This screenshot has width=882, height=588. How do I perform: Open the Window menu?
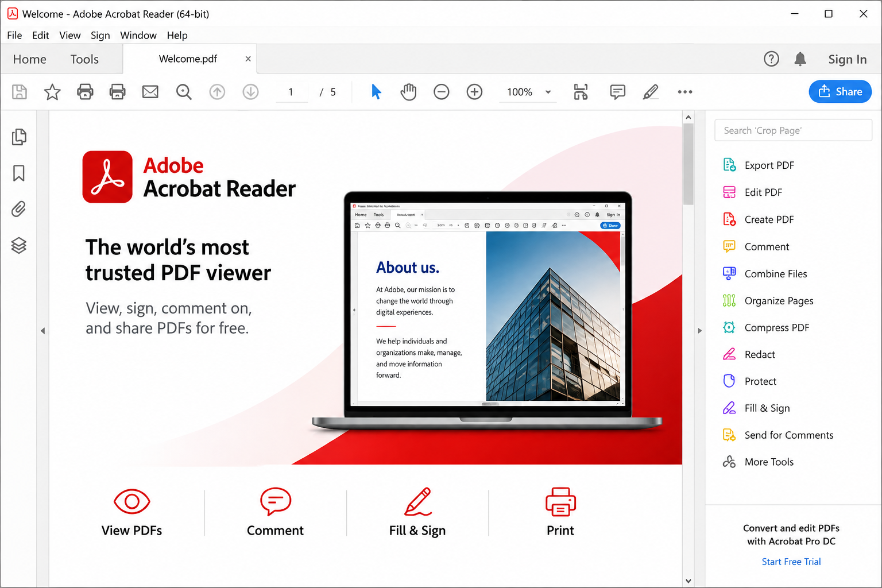tap(138, 36)
